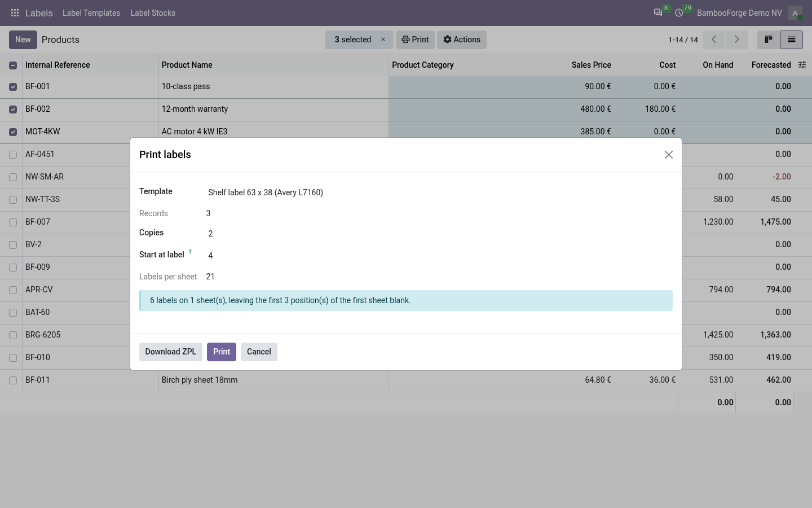Open the Label Stocks menu
This screenshot has height=508, width=812.
(x=153, y=13)
